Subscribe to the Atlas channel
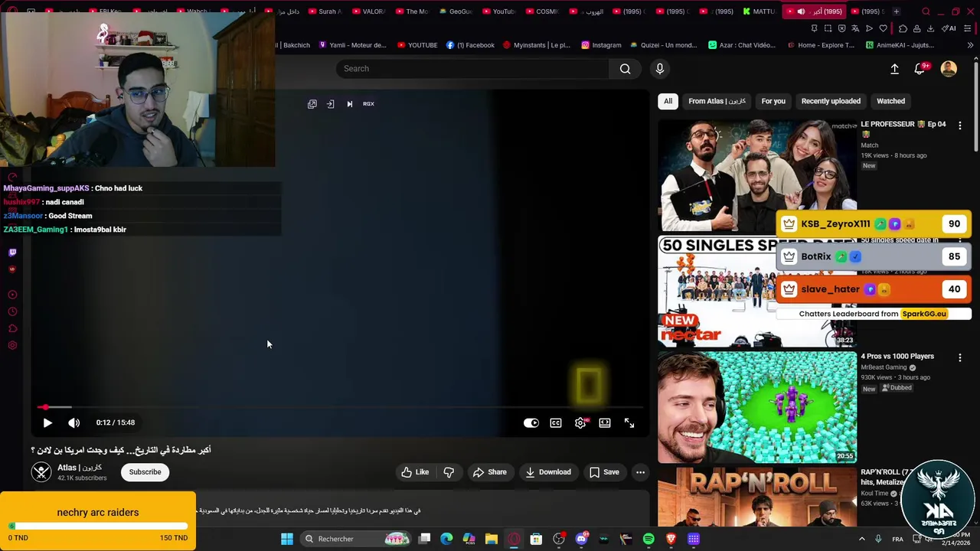 145,472
